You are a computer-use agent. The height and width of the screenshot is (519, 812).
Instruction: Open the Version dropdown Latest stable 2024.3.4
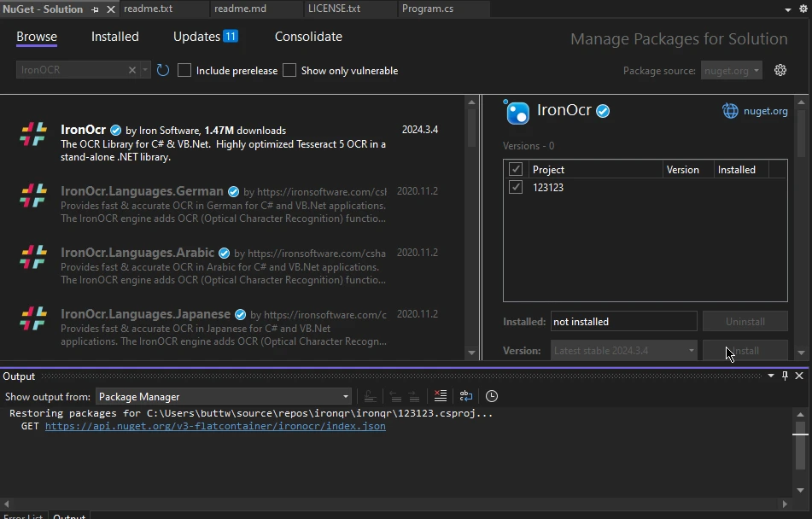[623, 351]
